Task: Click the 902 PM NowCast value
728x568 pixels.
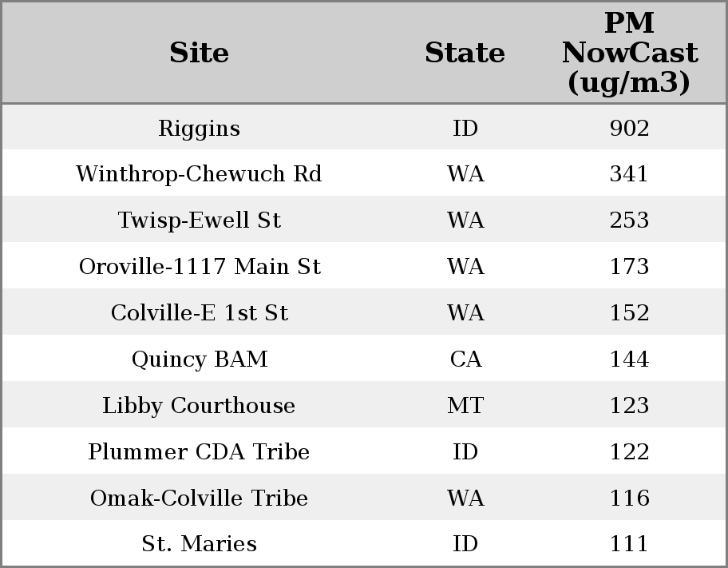Action: tap(629, 129)
